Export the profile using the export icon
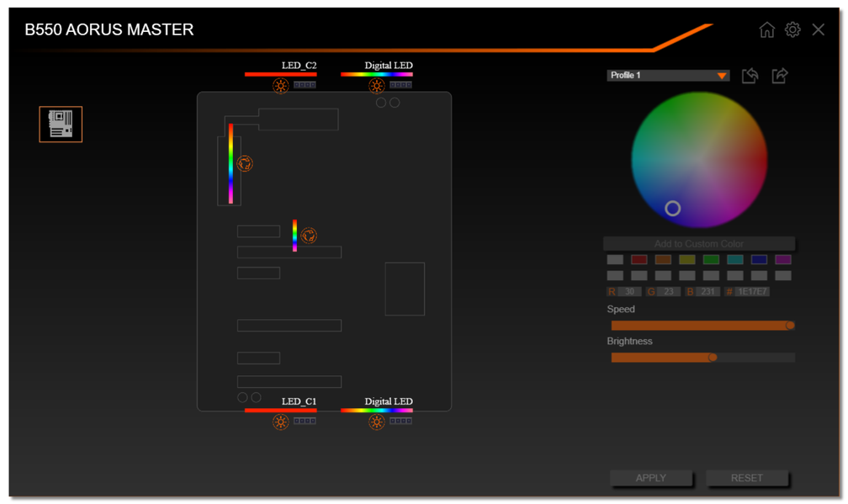This screenshot has width=848, height=504. tap(780, 75)
